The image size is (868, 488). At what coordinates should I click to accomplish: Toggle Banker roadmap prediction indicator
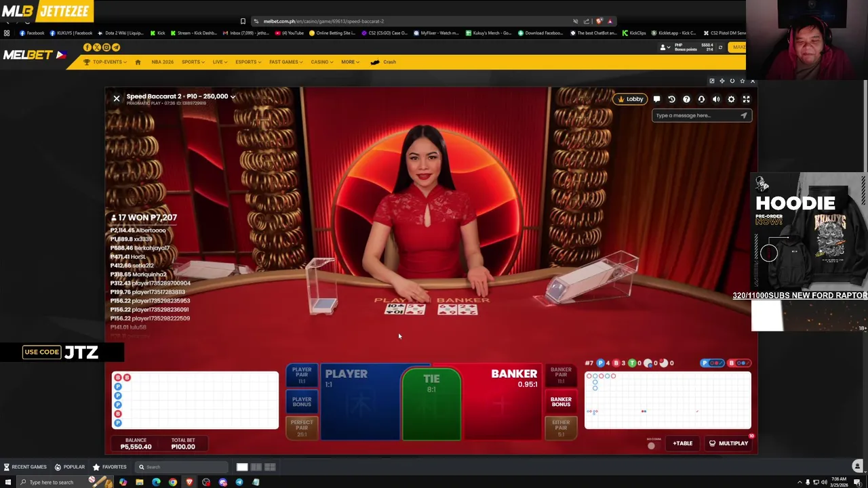click(741, 363)
